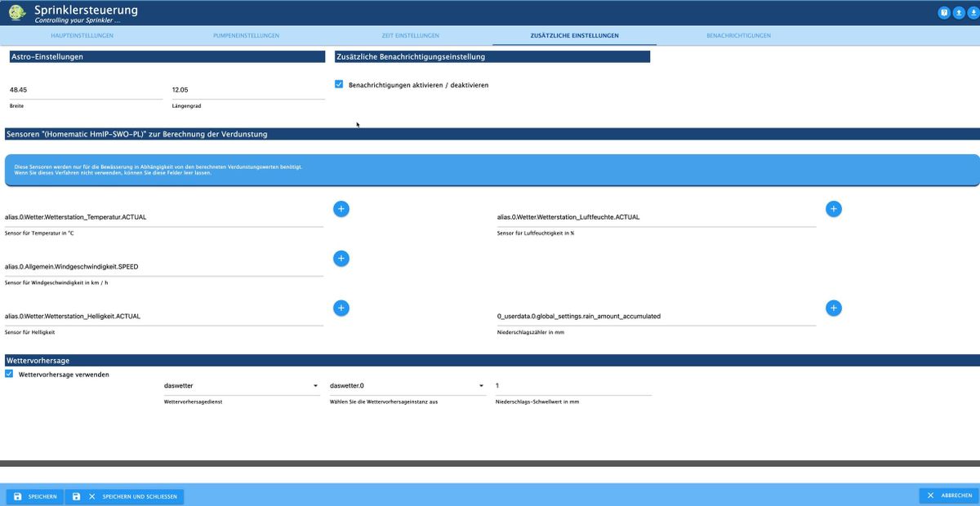Click the Sprinklersteuerung adapter logo
This screenshot has width=980, height=506.
coord(16,12)
